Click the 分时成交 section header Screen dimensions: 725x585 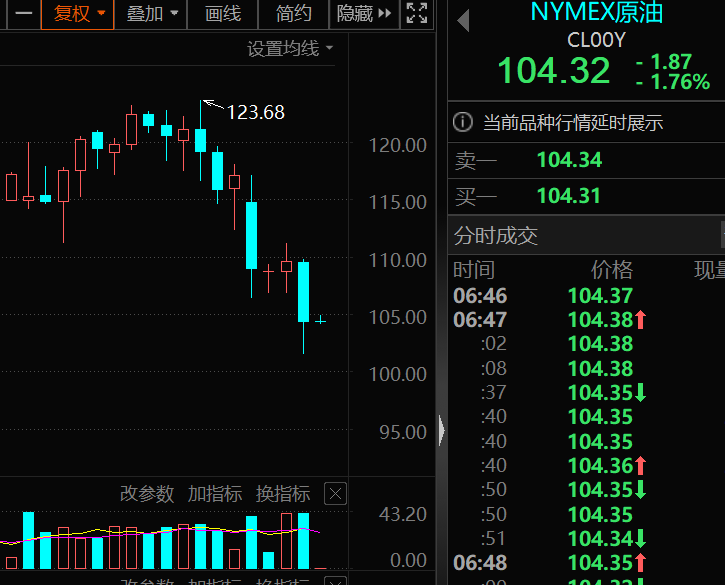[x=496, y=236]
